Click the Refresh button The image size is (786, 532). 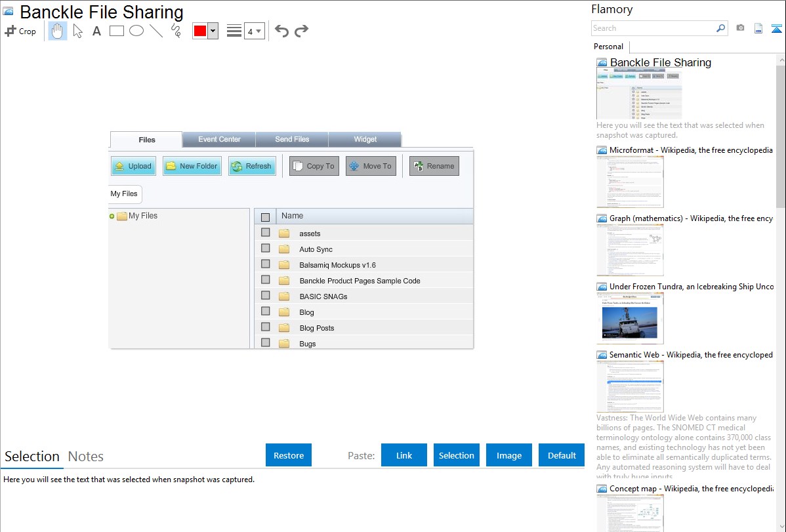click(x=252, y=166)
